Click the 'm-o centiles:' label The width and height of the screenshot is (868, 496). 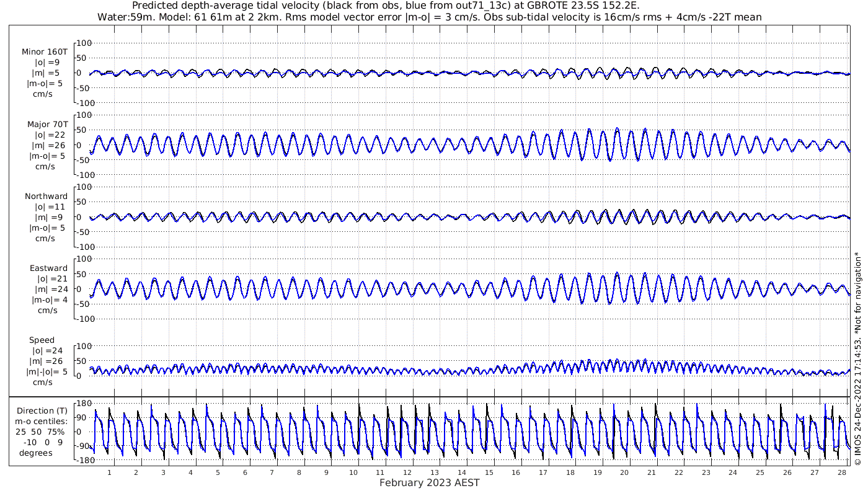click(40, 422)
